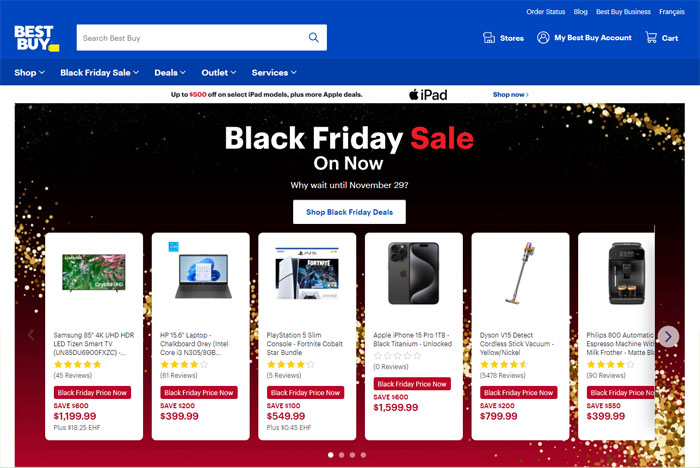Open the Stores locator icon
Screen dimensions: 700x468
point(490,38)
